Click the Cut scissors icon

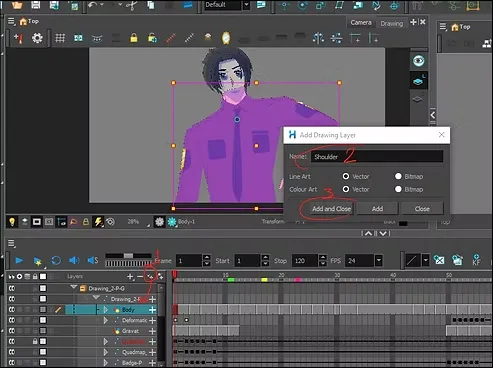(x=132, y=5)
